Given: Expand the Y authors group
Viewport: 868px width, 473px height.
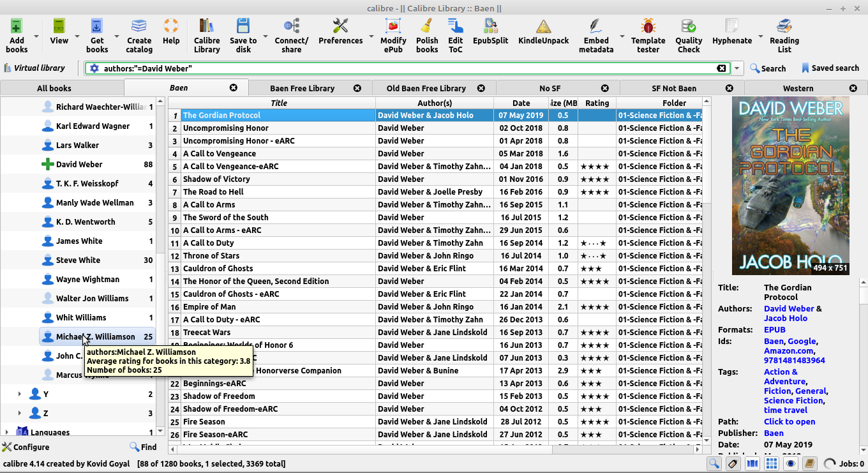Looking at the screenshot, I should tap(19, 394).
